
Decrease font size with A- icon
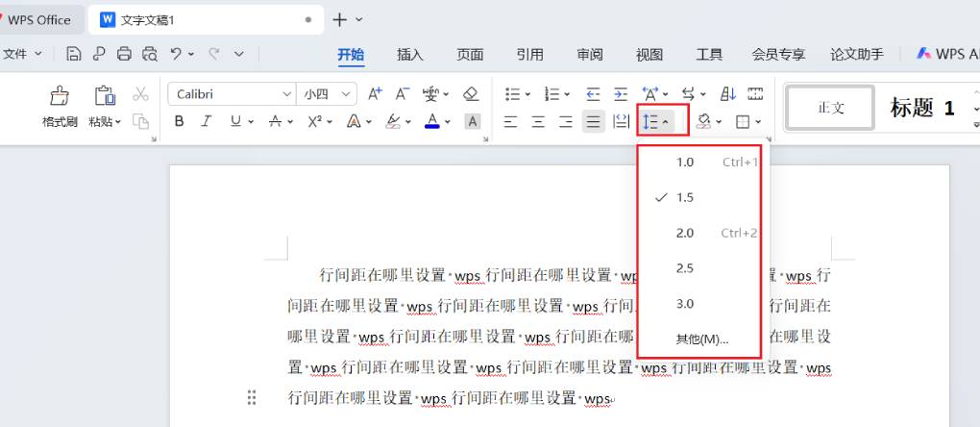[402, 94]
